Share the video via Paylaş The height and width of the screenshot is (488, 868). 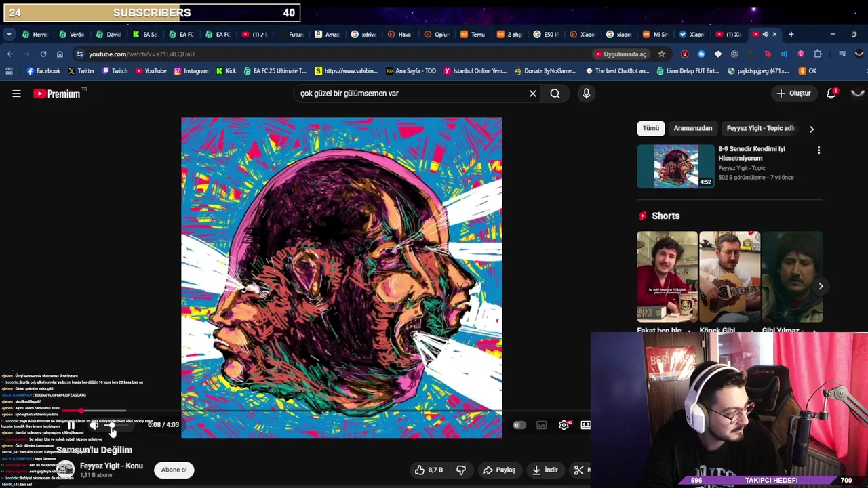pos(499,470)
